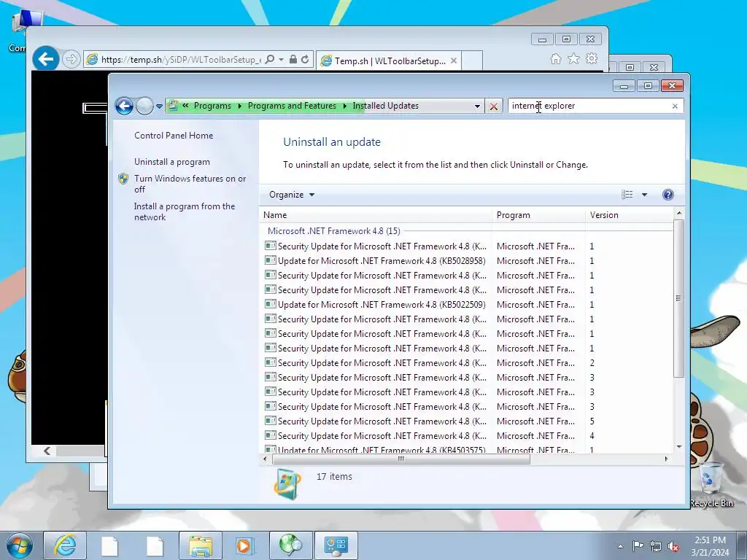Open Windows Explorer folder taskbar icon

tap(201, 545)
